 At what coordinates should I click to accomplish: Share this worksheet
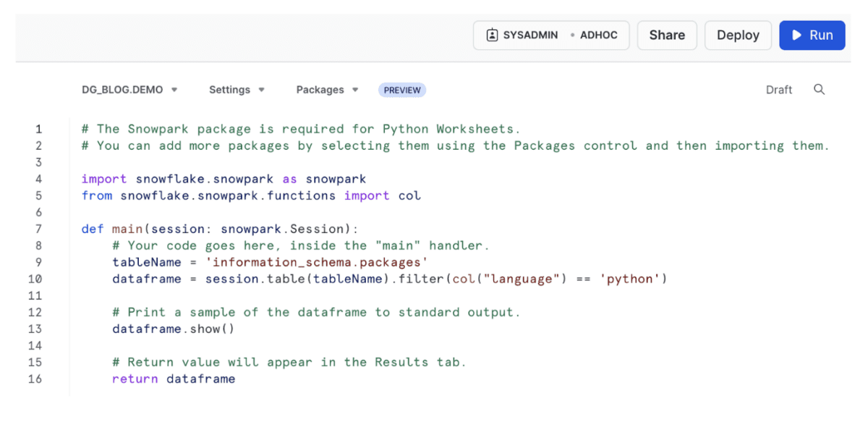pos(667,35)
